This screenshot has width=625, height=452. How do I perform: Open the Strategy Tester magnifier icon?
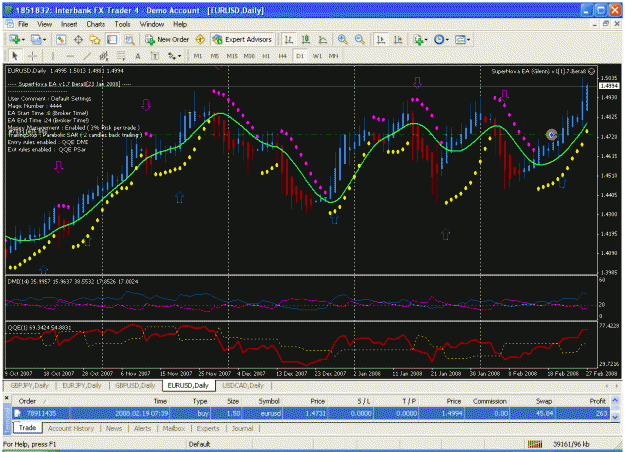click(129, 39)
